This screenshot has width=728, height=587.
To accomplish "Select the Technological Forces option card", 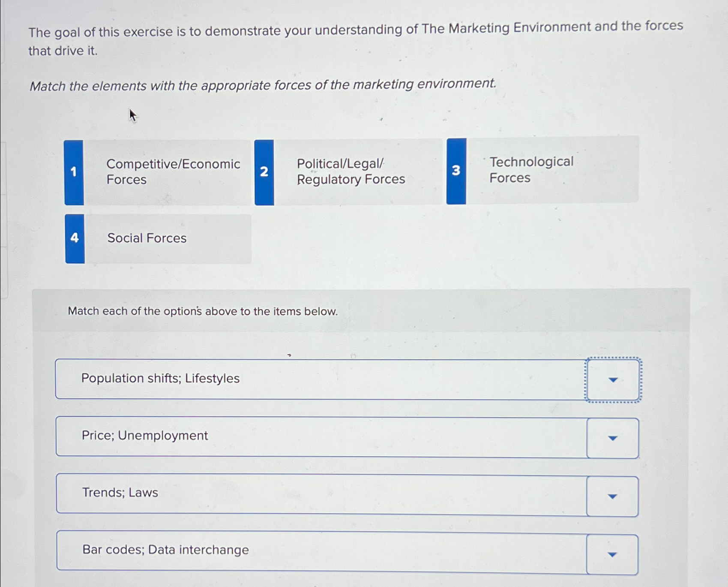I will [x=542, y=170].
